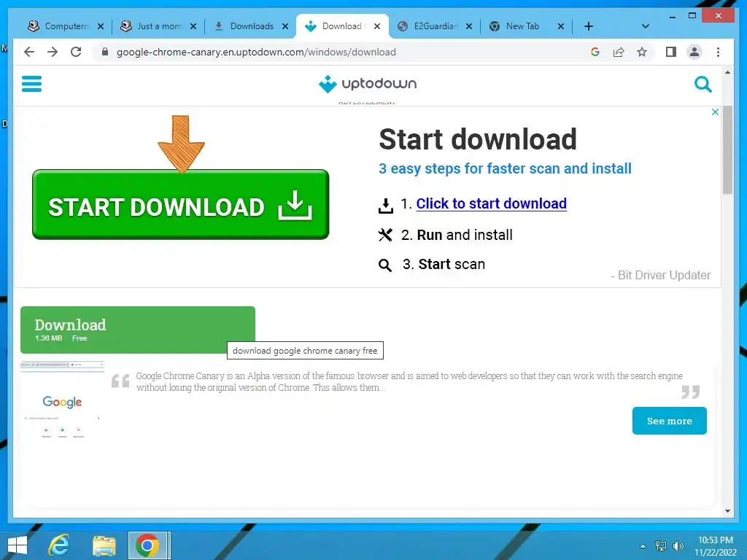Click the Google Chrome Canary description text
Screen dimensions: 747x560
coord(409,381)
